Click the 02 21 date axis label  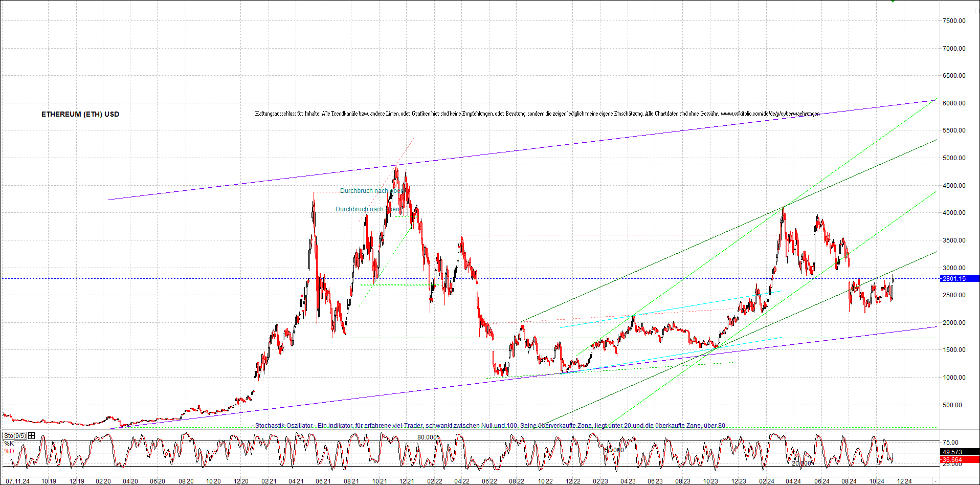pyautogui.click(x=269, y=481)
